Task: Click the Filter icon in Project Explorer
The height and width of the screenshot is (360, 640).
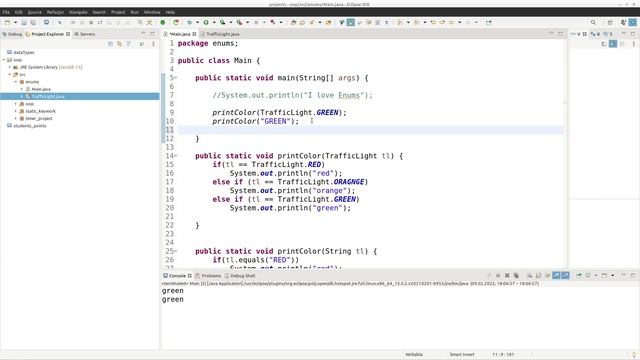Action: tap(129, 44)
